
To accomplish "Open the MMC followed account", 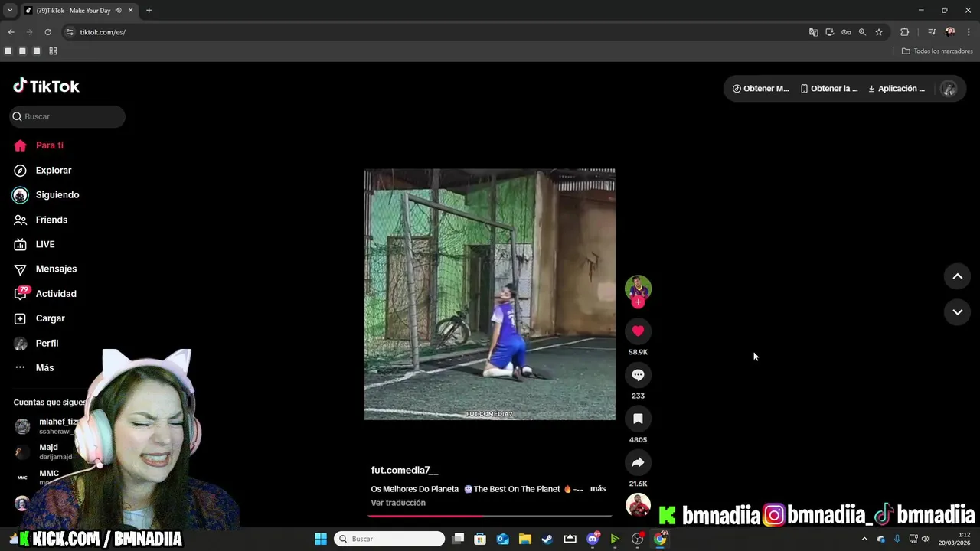I will (x=48, y=477).
